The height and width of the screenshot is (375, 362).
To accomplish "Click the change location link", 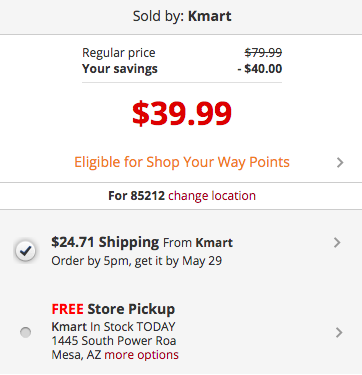I will 212,196.
